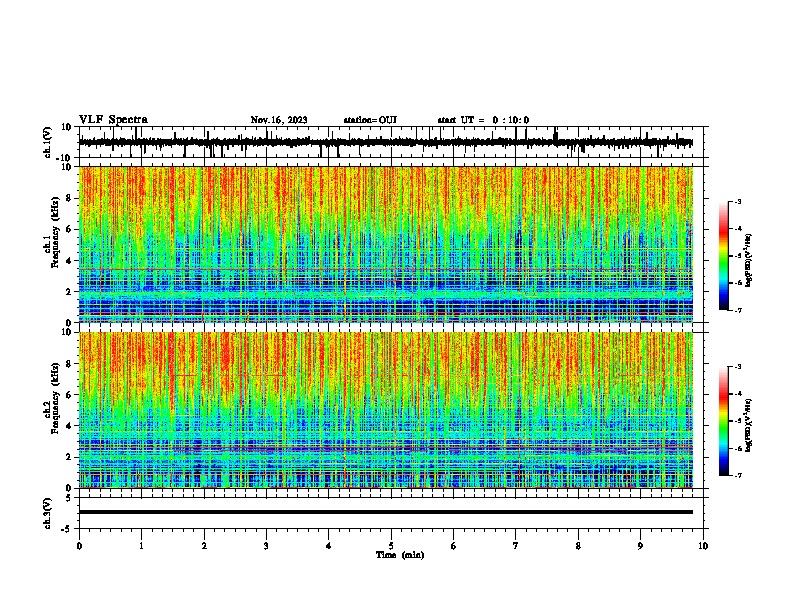Screen dimensions: 792x612
Task: Click inside the ch.2 frequency spectrogram panel
Action: (x=386, y=410)
